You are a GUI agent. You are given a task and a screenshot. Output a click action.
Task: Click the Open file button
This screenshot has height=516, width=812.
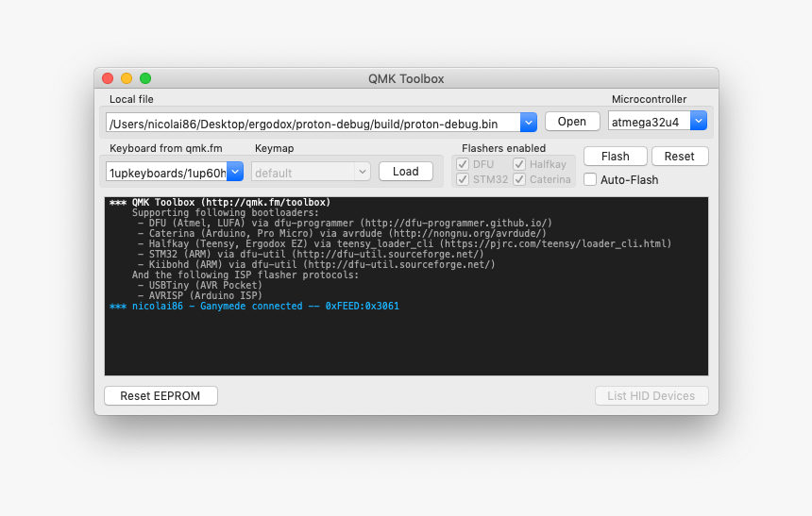[572, 122]
